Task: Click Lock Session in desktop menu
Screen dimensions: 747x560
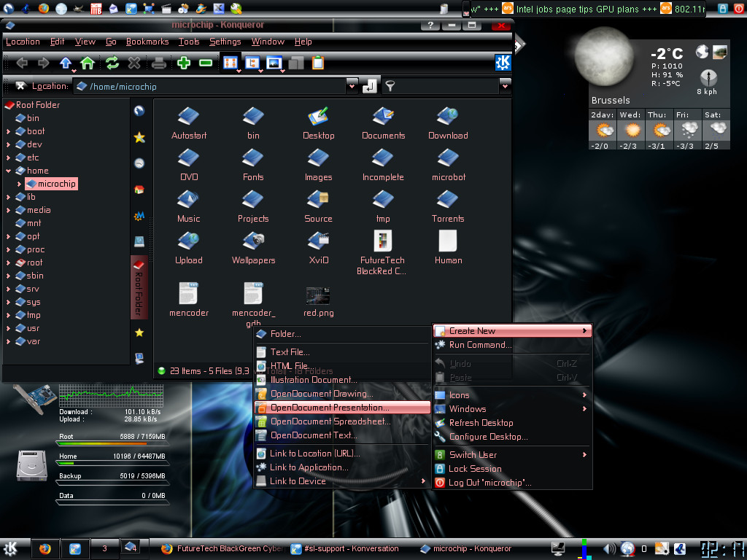Action: [512, 469]
